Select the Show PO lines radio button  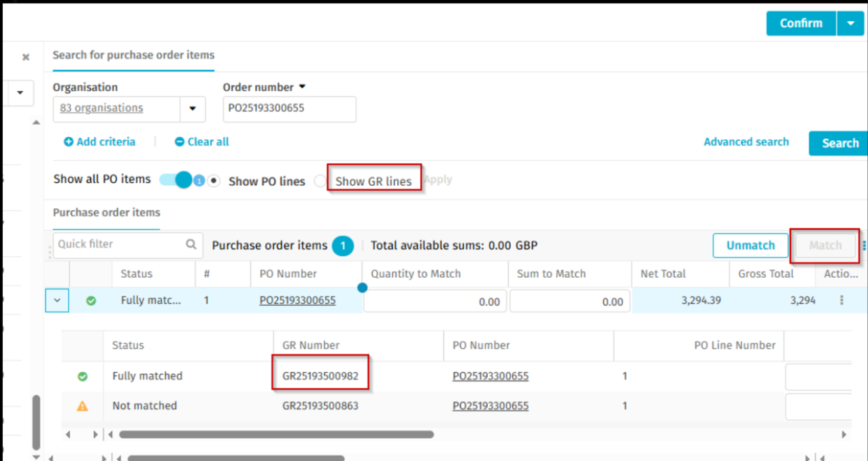(214, 181)
